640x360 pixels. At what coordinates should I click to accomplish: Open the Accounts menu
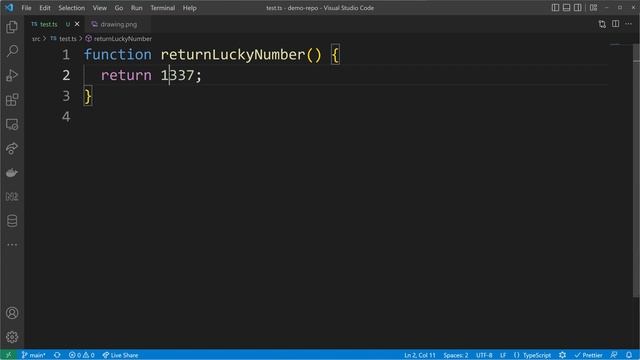coord(12,313)
